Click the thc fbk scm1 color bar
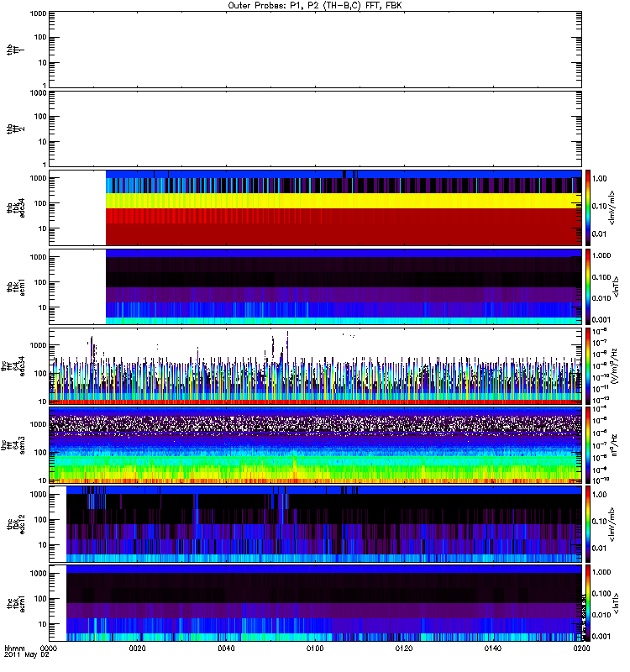The width and height of the screenshot is (630, 672). click(x=588, y=603)
